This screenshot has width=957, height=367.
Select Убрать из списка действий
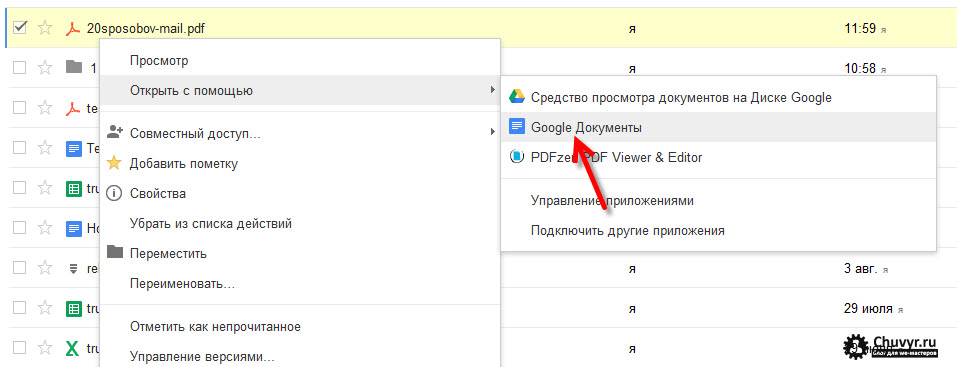[211, 223]
